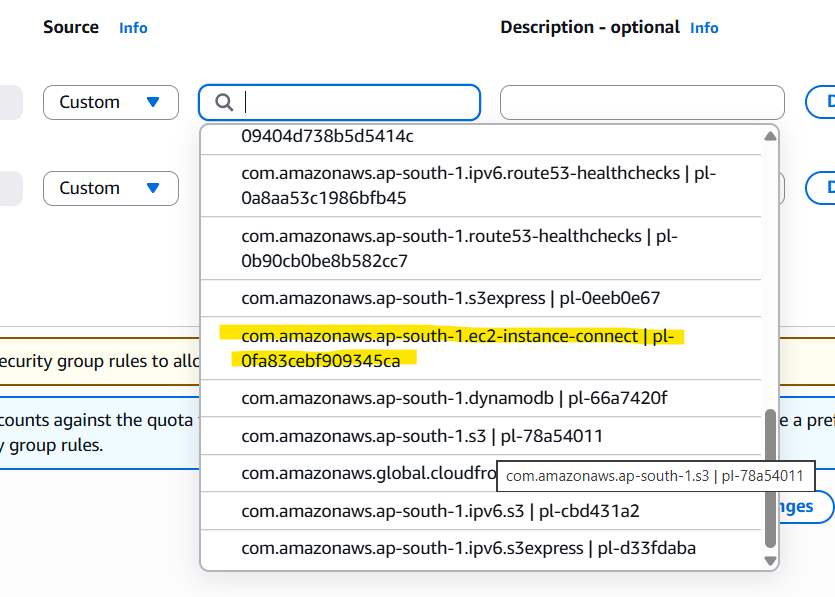Click the empty Description text field
835x597 pixels.
pos(642,103)
